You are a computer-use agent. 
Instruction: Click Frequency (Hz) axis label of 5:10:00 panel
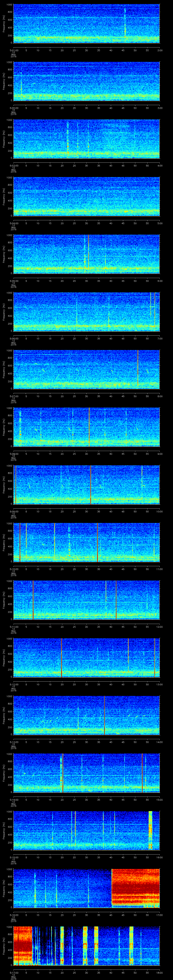coord(4,542)
